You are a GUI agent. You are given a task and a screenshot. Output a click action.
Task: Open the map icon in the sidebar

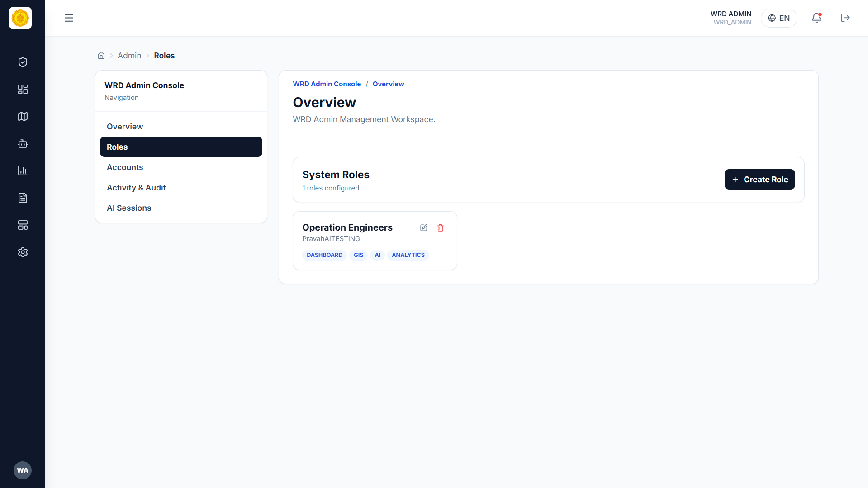(x=23, y=117)
